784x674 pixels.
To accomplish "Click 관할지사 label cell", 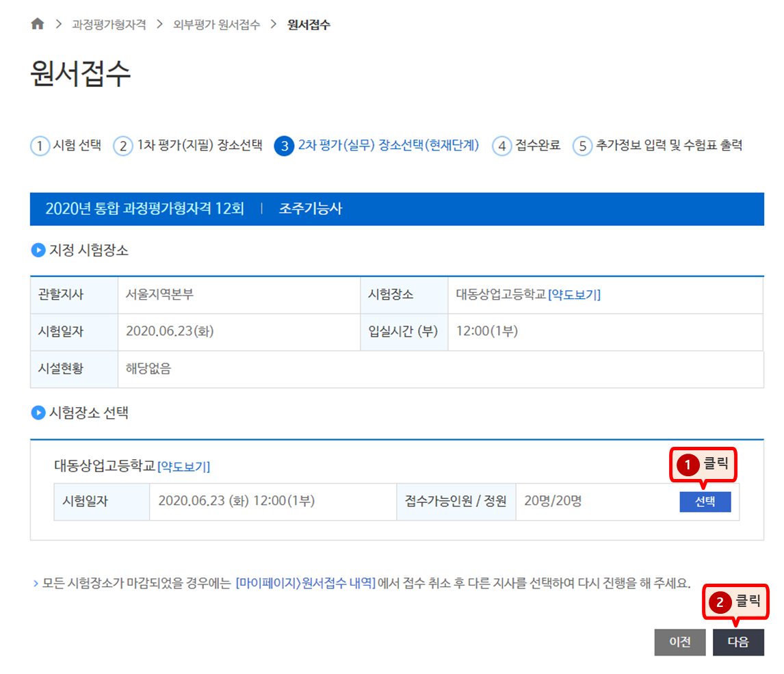I will 74,295.
